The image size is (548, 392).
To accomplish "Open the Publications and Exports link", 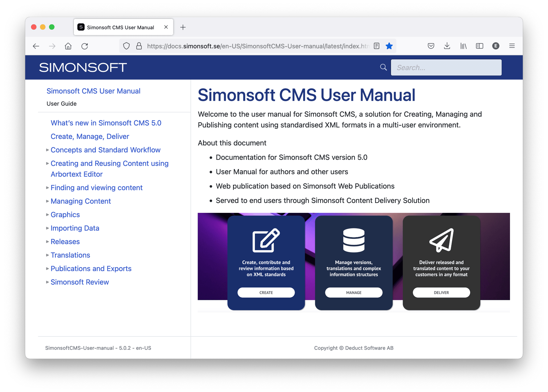I will pyautogui.click(x=91, y=268).
